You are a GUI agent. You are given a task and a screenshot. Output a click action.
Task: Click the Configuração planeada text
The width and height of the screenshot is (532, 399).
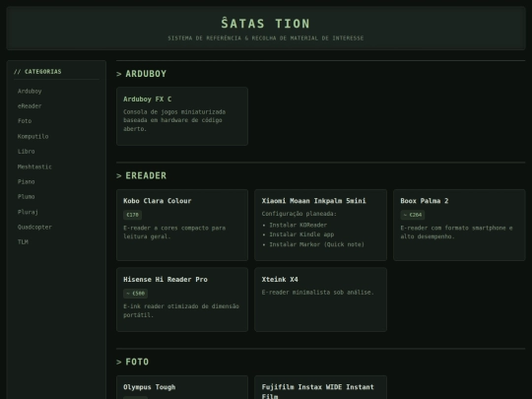coord(299,214)
